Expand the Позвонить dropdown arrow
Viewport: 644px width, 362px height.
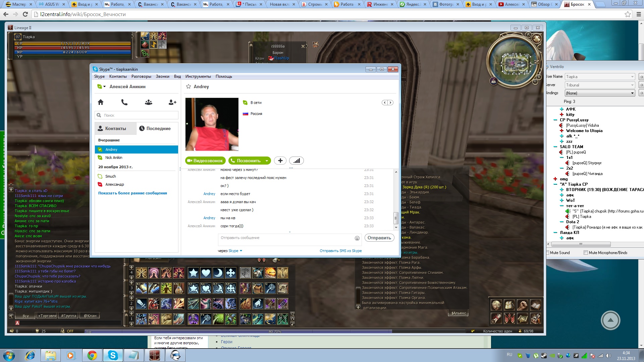pyautogui.click(x=267, y=161)
